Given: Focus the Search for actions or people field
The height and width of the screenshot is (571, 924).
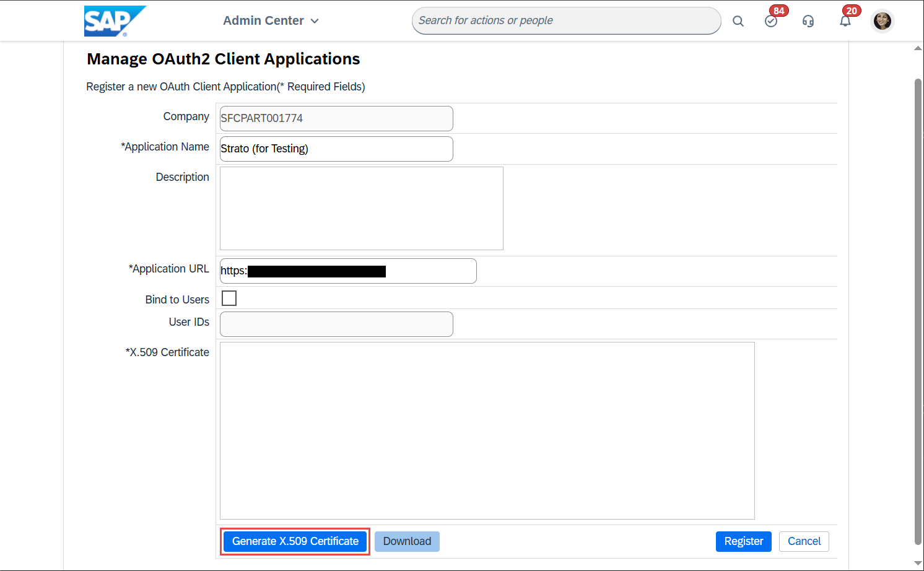Looking at the screenshot, I should pos(566,21).
